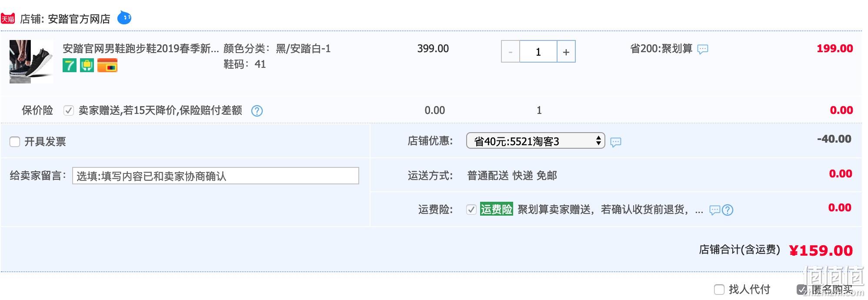Open the 聚划算 discount info bubble

(703, 49)
